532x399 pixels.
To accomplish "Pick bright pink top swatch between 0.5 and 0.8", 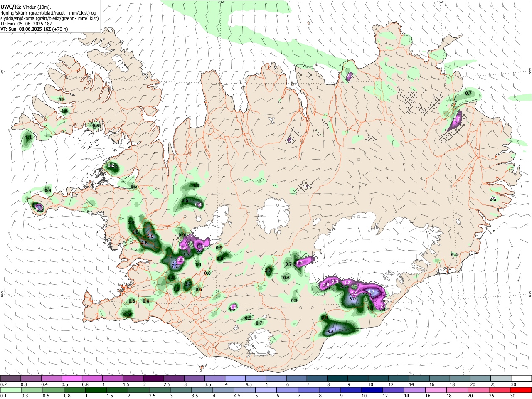I will click(71, 378).
